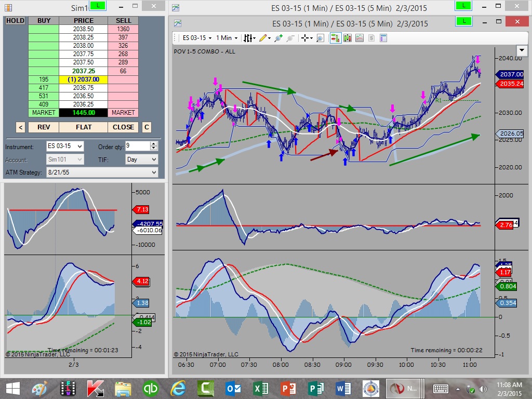Increase order quantity with up arrow
The height and width of the screenshot is (399, 532).
point(154,144)
